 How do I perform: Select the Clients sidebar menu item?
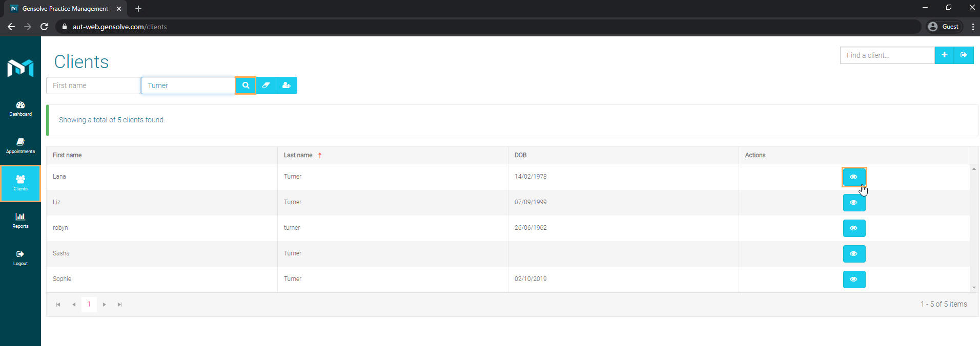(21, 183)
